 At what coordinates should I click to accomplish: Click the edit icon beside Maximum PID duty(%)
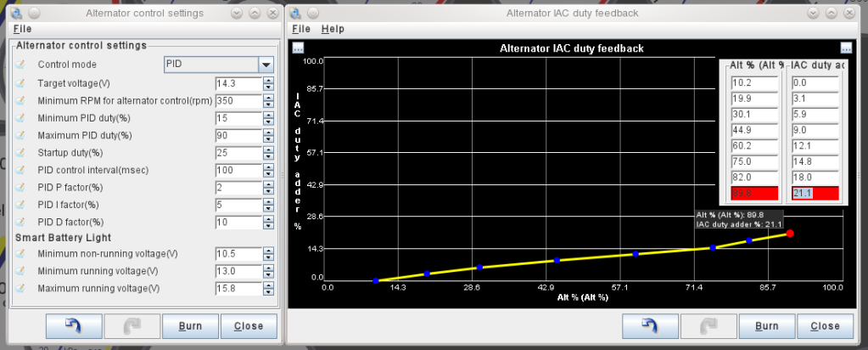point(20,135)
